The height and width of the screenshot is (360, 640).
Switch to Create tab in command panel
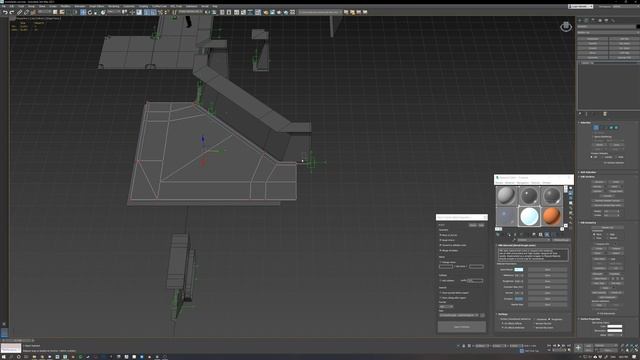[x=580, y=20]
